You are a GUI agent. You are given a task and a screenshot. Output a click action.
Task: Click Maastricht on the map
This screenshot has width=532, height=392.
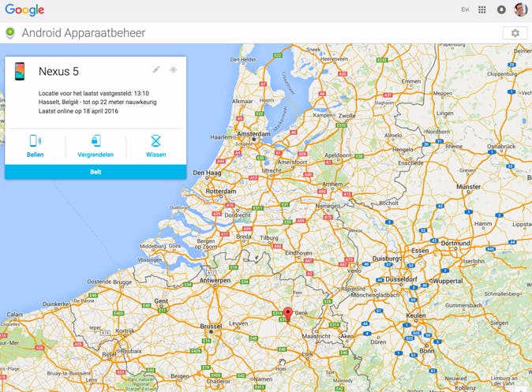(317, 336)
